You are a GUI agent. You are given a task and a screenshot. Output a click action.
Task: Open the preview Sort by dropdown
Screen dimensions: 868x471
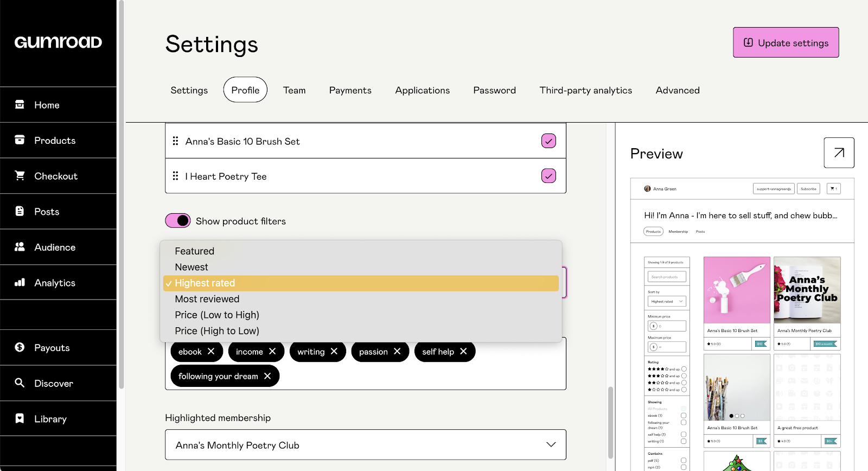[667, 301]
